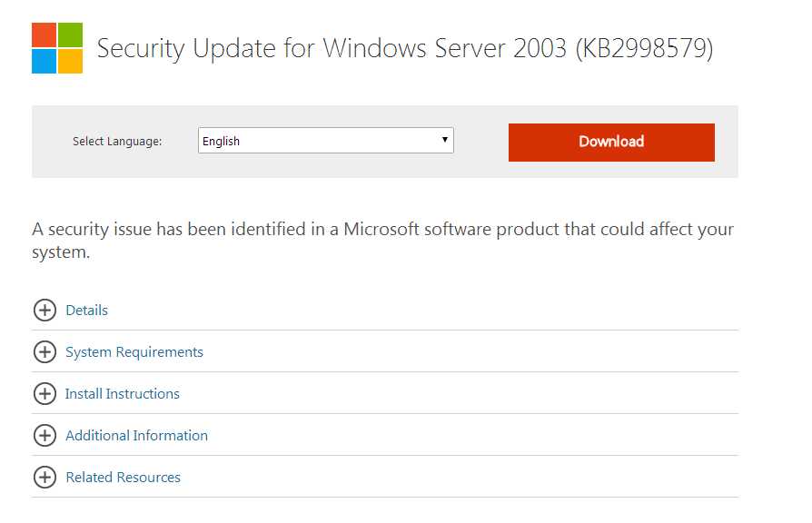Show the Install Instructions section

coord(123,394)
